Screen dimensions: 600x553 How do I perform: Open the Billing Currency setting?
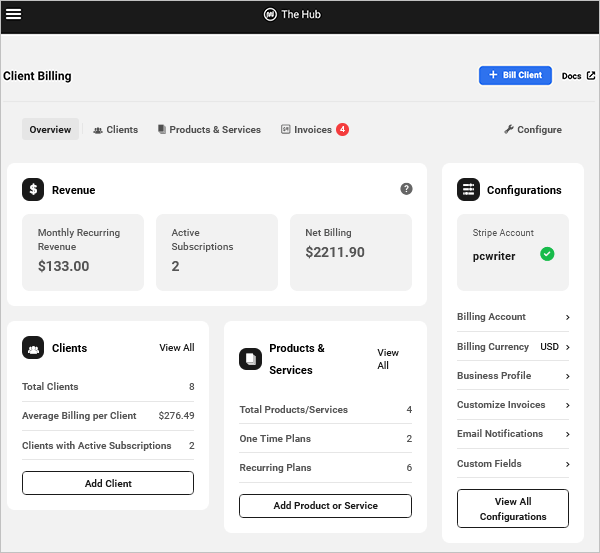(x=513, y=347)
